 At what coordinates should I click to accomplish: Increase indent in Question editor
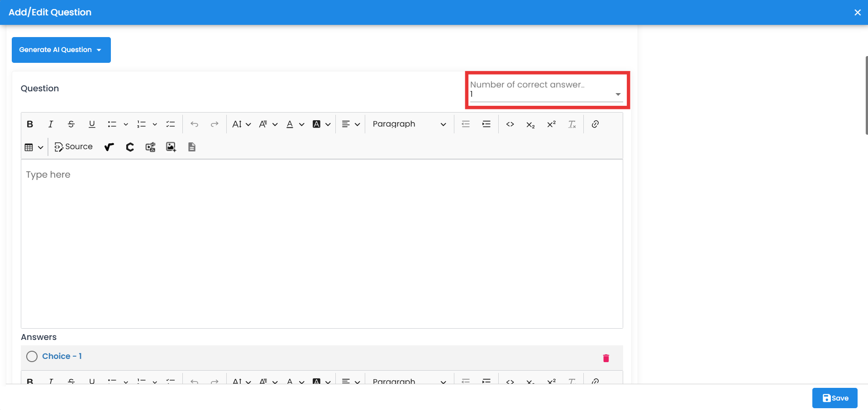[x=486, y=124]
